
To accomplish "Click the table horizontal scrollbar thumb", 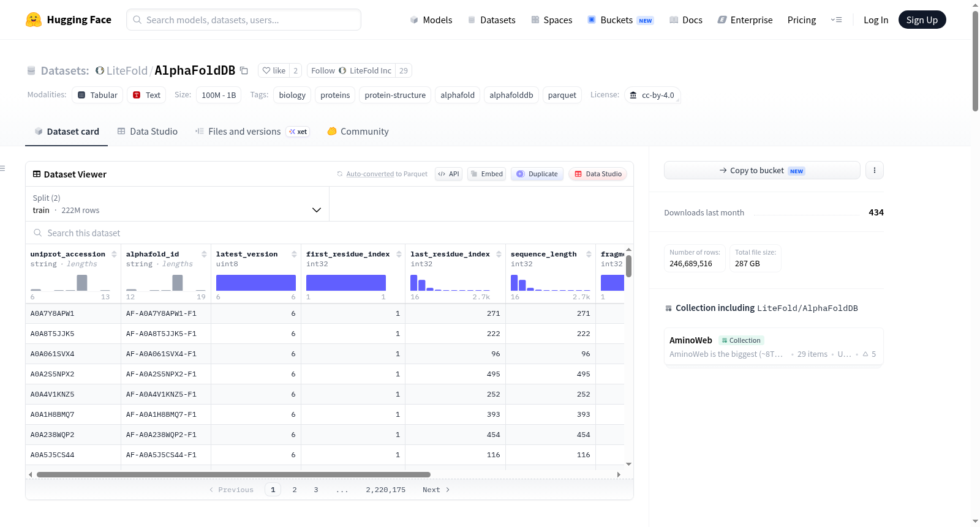I will [x=233, y=474].
